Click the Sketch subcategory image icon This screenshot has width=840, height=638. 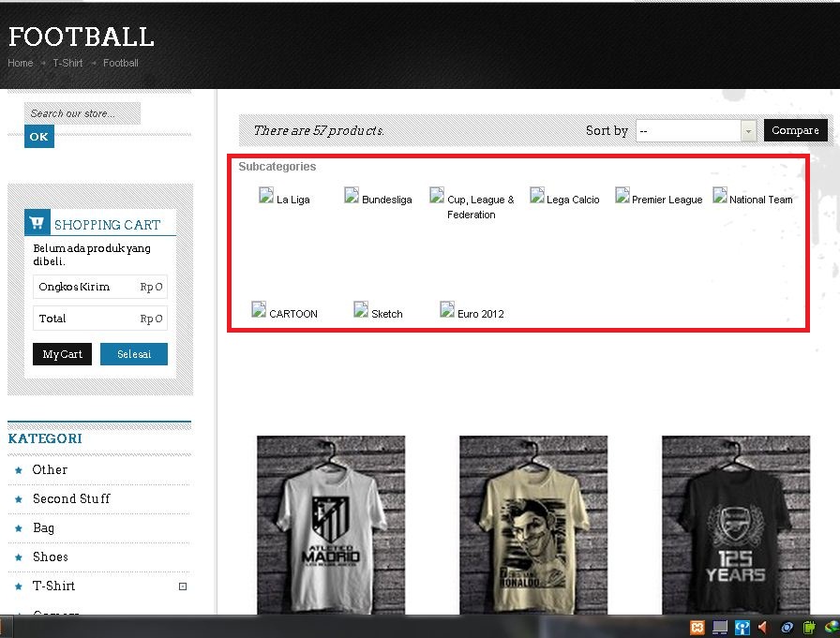pyautogui.click(x=361, y=309)
